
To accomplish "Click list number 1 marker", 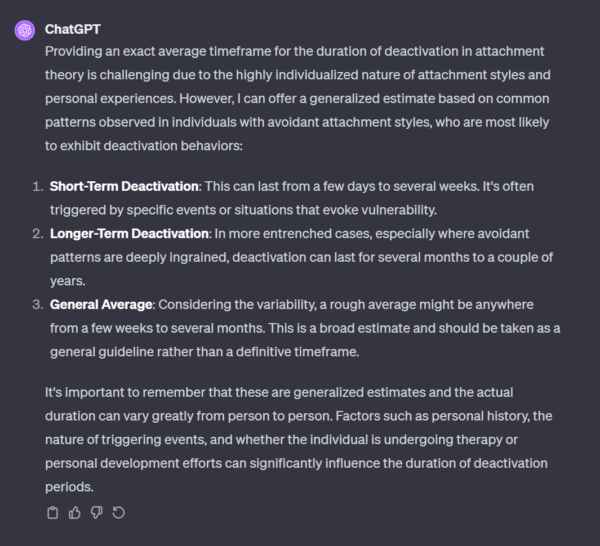I will point(38,186).
